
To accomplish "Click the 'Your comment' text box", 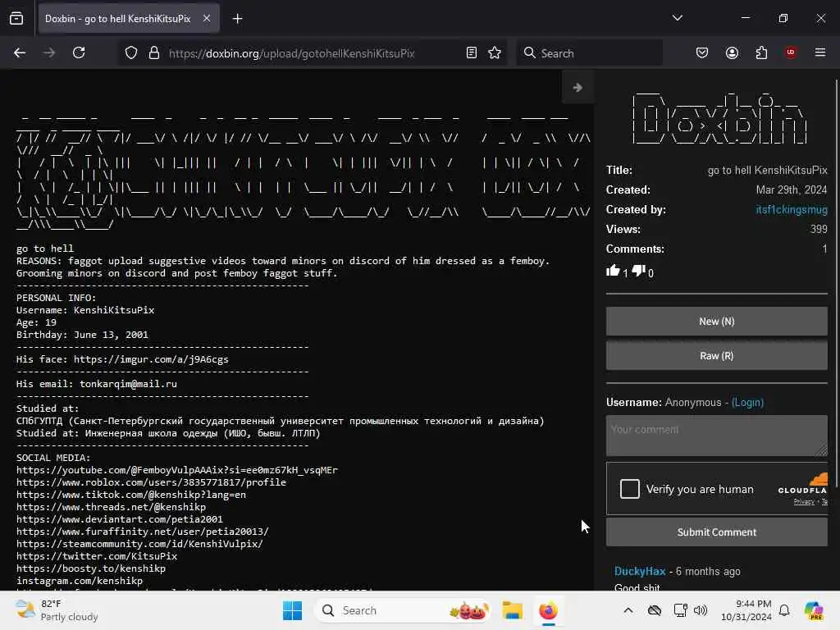I will 717,436.
